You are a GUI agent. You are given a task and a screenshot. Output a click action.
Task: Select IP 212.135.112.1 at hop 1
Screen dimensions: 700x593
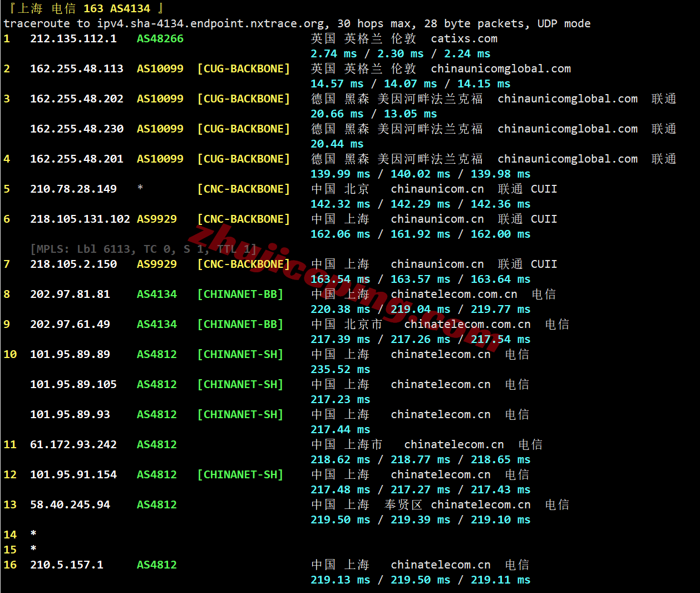point(73,38)
